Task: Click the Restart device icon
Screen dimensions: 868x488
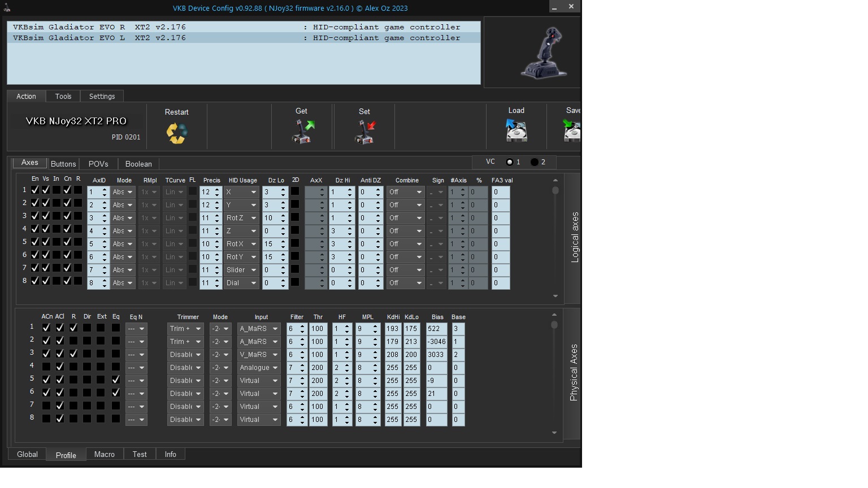Action: [176, 133]
